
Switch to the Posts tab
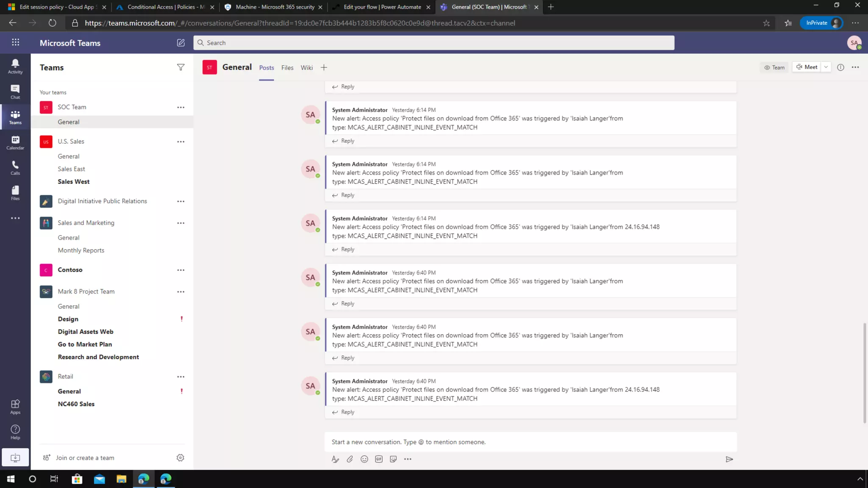pos(266,68)
